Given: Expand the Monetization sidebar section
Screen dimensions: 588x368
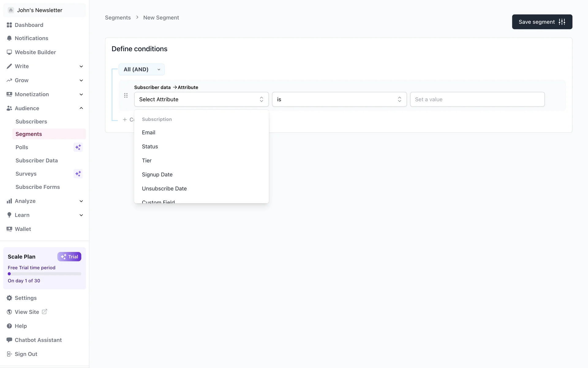Looking at the screenshot, I should pos(81,94).
